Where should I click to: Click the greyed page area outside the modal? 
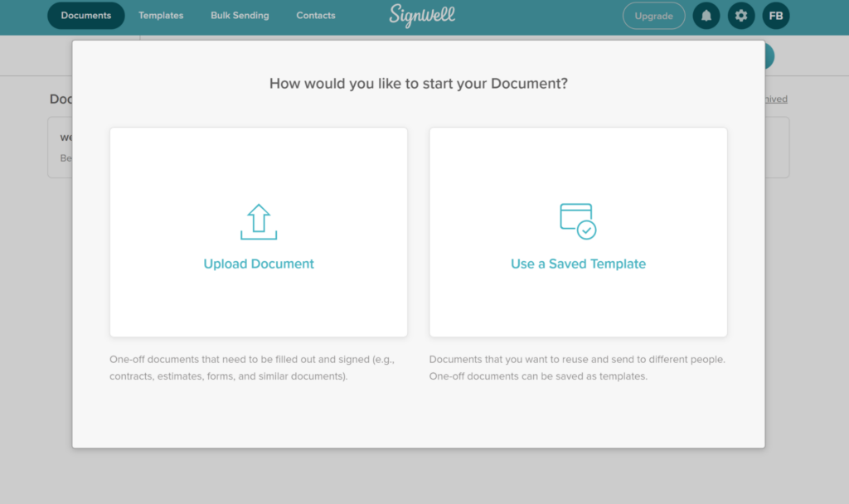coord(33,332)
